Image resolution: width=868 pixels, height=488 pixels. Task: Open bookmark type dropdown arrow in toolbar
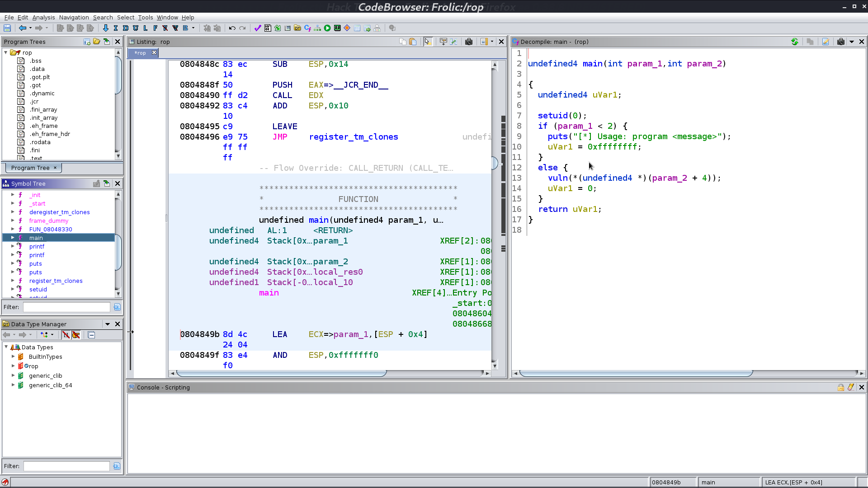(x=193, y=28)
